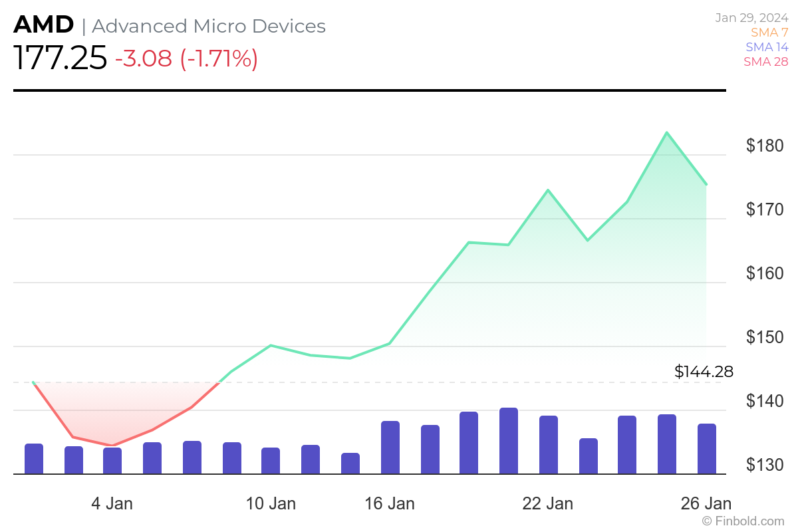Click the 16 Jan x-axis label
This screenshot has height=532, width=798.
[390, 503]
